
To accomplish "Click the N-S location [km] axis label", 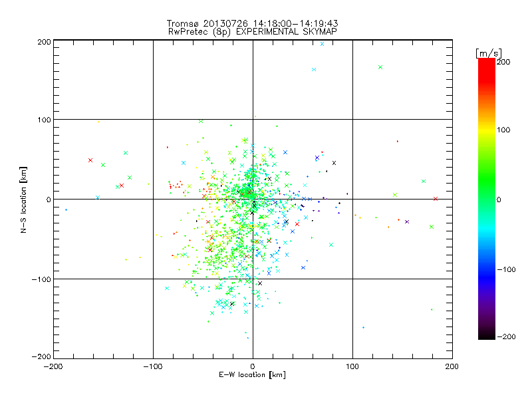I will pyautogui.click(x=23, y=199).
